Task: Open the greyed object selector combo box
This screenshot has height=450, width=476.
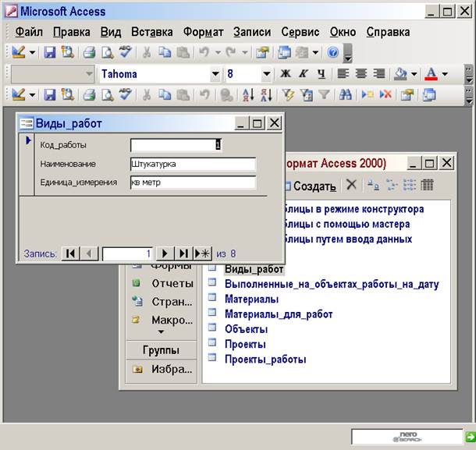Action: 52,74
